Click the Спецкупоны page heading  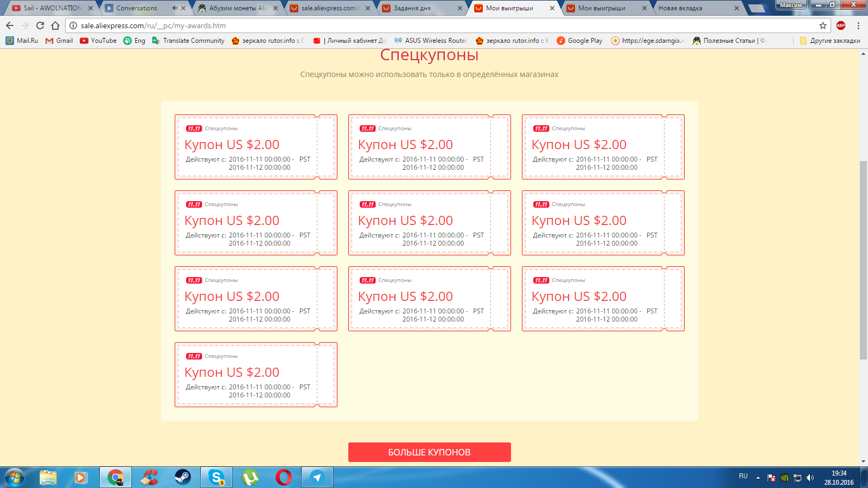[x=430, y=55]
